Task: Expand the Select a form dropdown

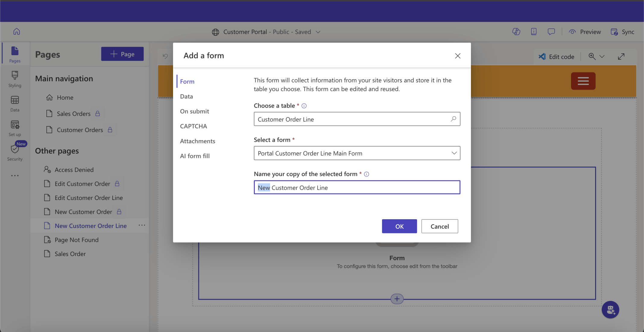Action: (x=454, y=153)
